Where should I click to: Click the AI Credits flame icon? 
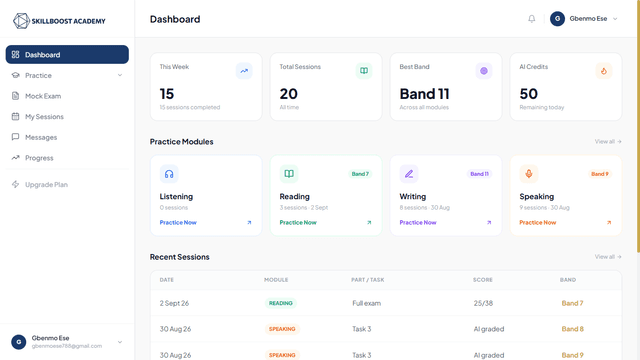coord(604,71)
